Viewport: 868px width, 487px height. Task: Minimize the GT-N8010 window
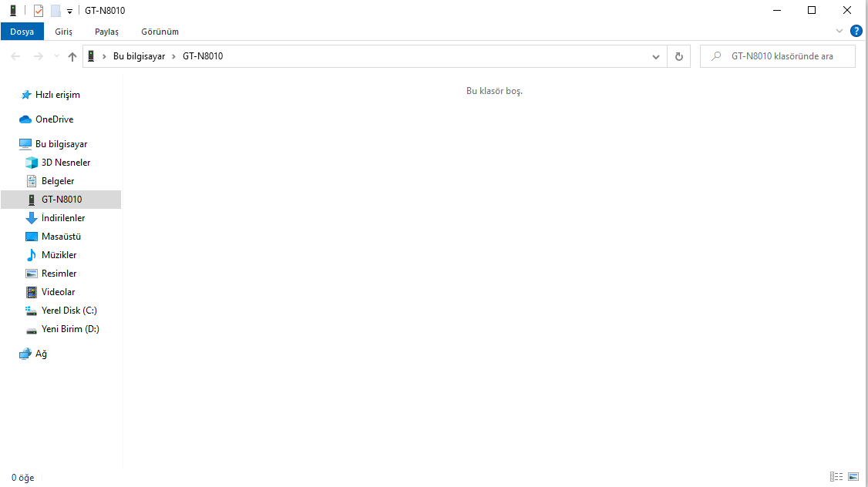777,11
